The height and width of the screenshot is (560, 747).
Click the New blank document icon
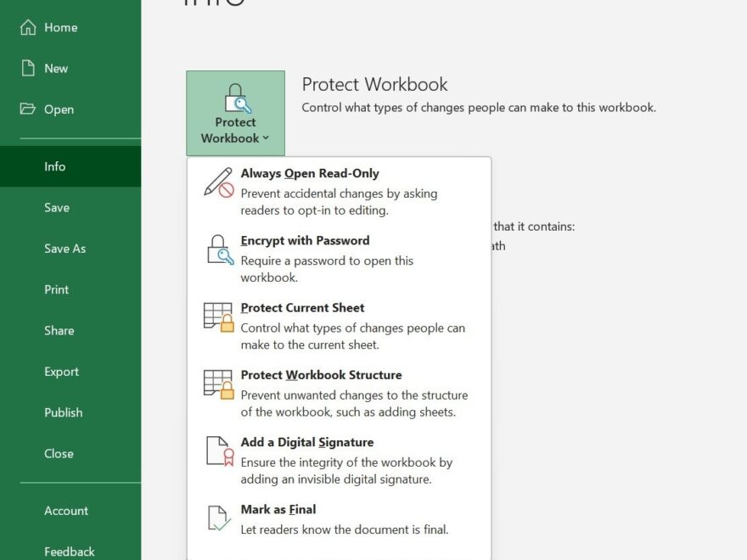(x=28, y=68)
